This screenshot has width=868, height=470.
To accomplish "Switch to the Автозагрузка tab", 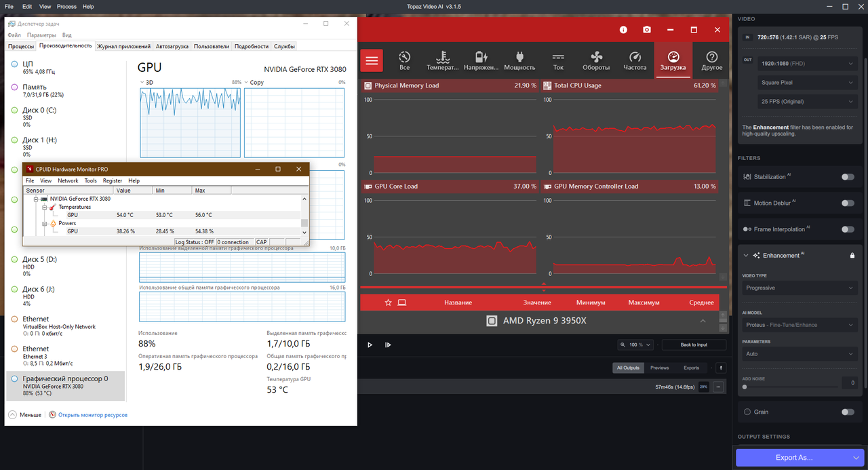I will tap(172, 46).
